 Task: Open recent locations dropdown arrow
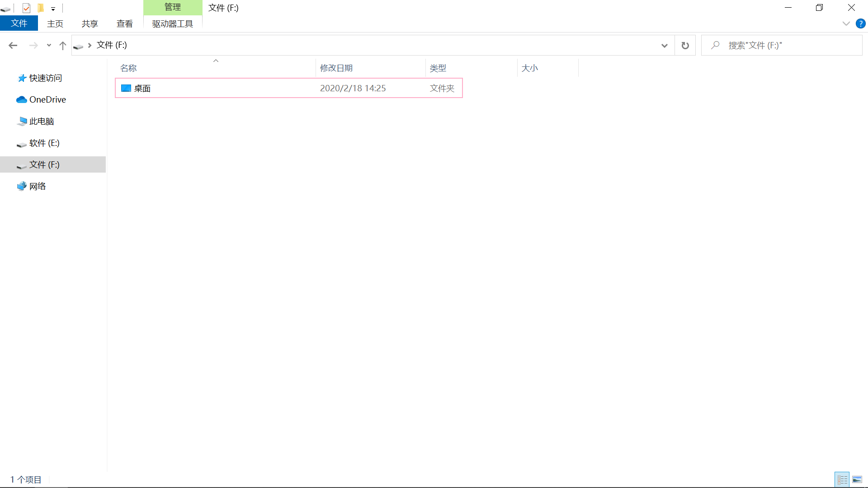pos(49,45)
